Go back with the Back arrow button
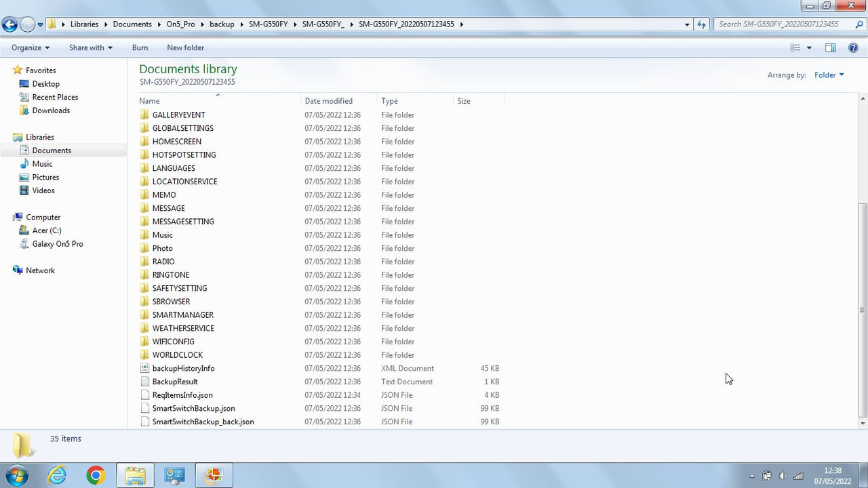Viewport: 868px width, 488px height. [9, 24]
